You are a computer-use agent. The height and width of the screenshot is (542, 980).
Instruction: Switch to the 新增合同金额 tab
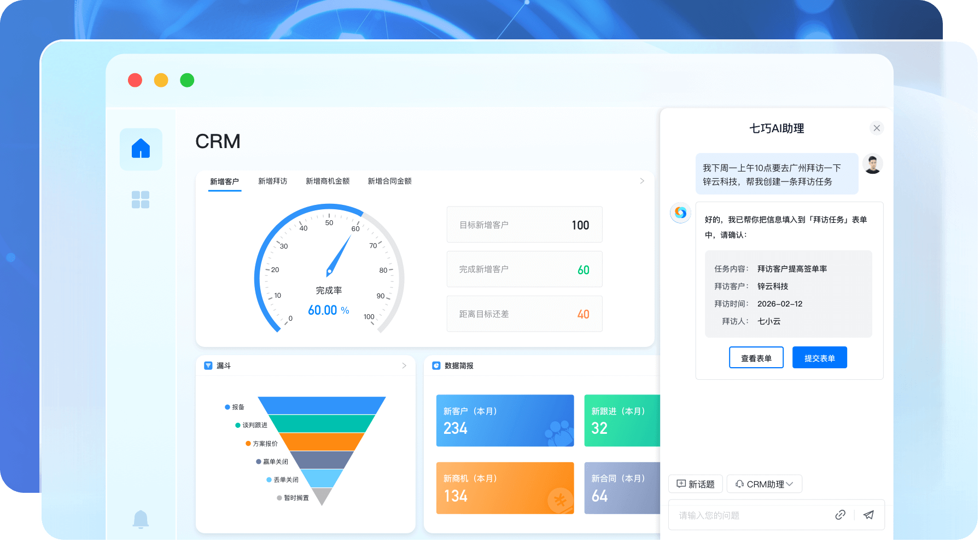pos(389,181)
